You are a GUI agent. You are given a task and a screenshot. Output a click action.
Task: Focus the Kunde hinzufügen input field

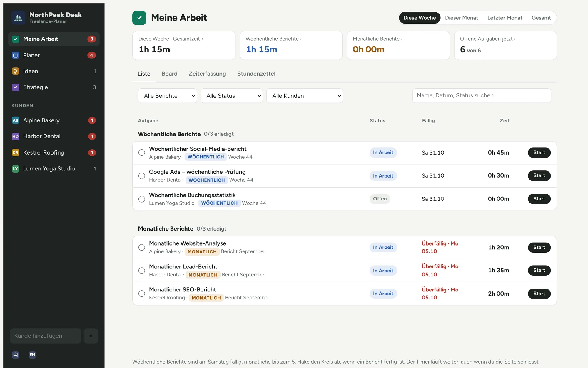click(x=46, y=336)
